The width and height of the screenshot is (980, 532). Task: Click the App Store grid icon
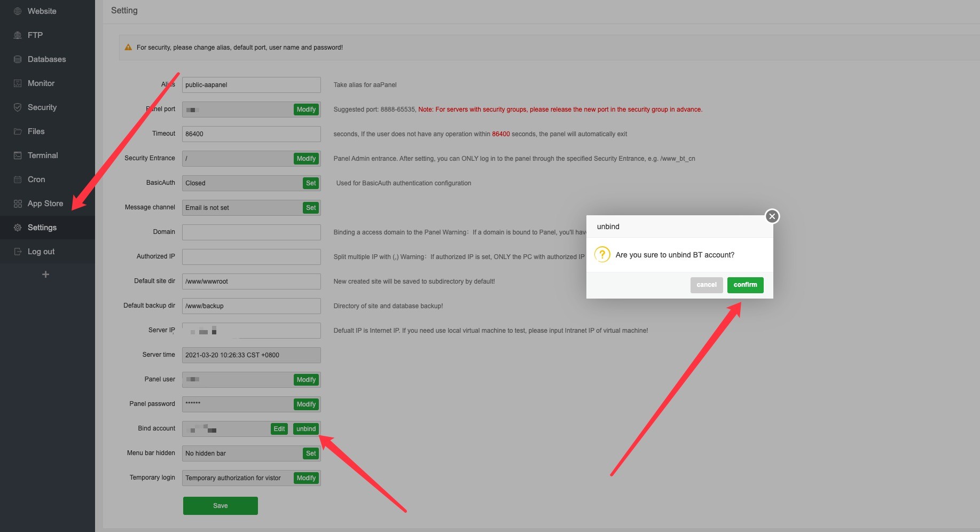[18, 204]
